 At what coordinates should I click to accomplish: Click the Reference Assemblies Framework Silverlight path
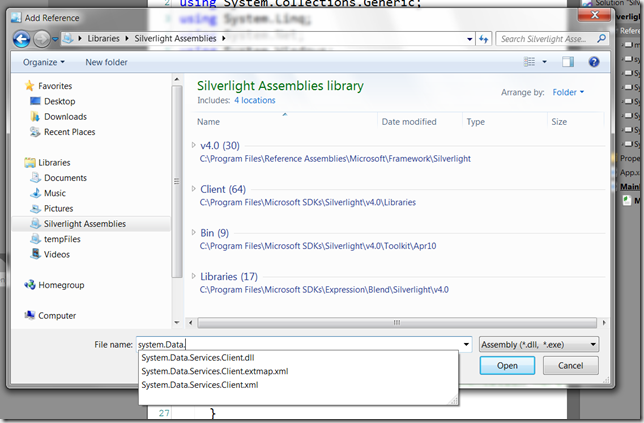335,159
